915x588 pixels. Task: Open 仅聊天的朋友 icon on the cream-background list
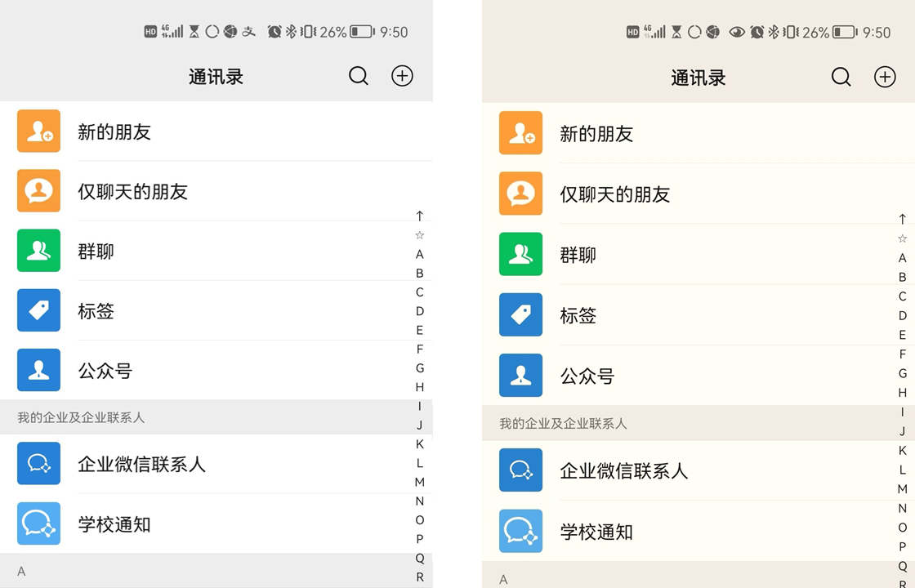pyautogui.click(x=520, y=194)
